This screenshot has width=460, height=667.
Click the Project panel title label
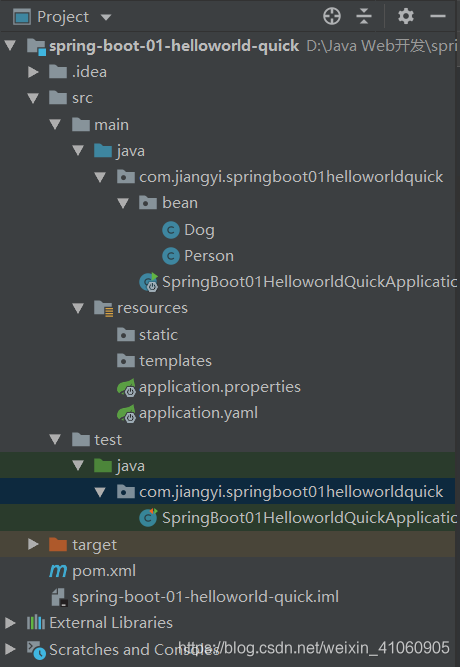[63, 17]
